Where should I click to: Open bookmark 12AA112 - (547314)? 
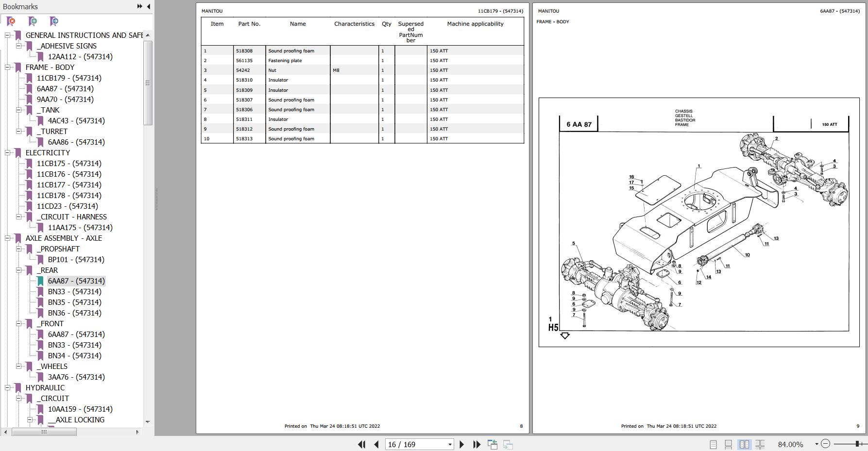(80, 56)
